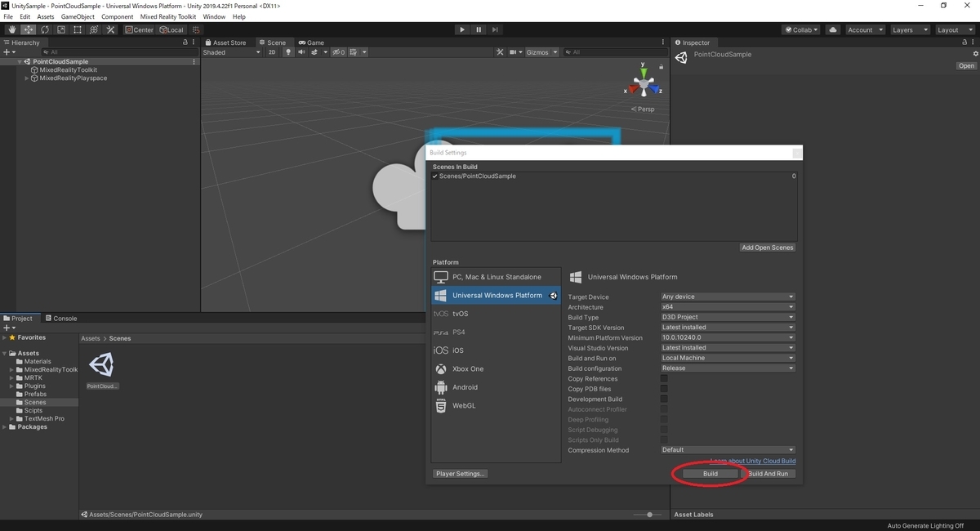980x531 pixels.
Task: Select MixedRealityToolkit in the Hierarchy
Action: (x=68, y=70)
